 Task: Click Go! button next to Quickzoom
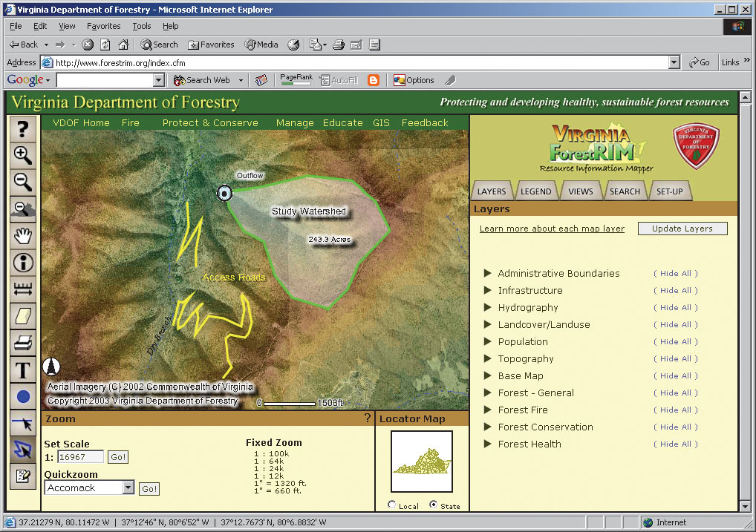click(x=149, y=489)
